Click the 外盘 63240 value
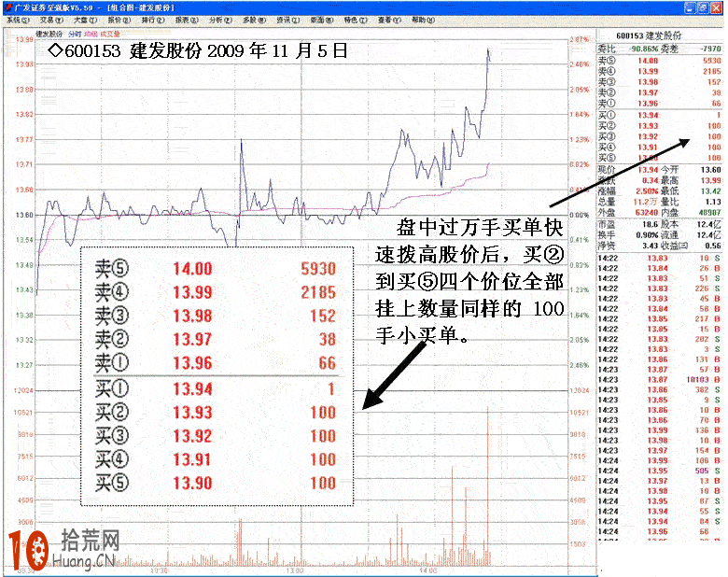728x577 pixels. point(647,212)
